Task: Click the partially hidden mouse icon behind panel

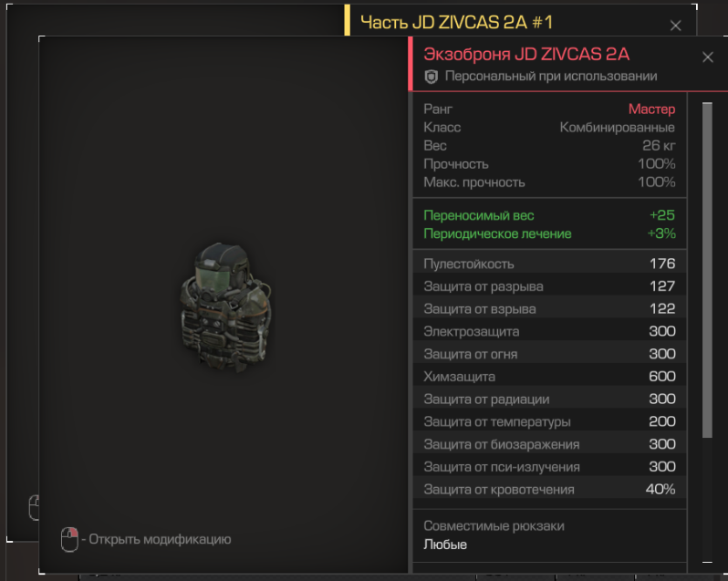Action: (34, 507)
